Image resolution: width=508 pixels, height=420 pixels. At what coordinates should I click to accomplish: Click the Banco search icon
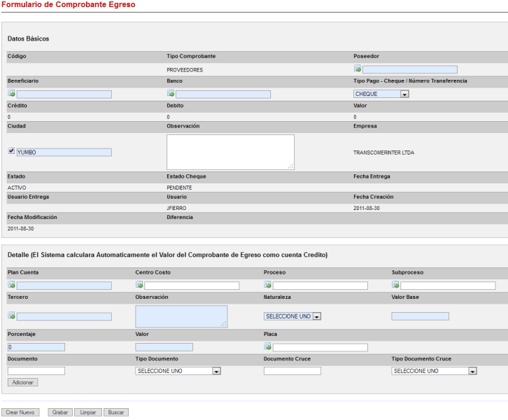[x=171, y=94]
